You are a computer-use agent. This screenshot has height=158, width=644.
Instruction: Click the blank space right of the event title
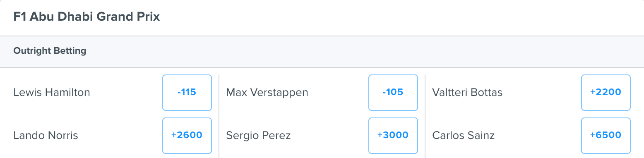click(401, 17)
